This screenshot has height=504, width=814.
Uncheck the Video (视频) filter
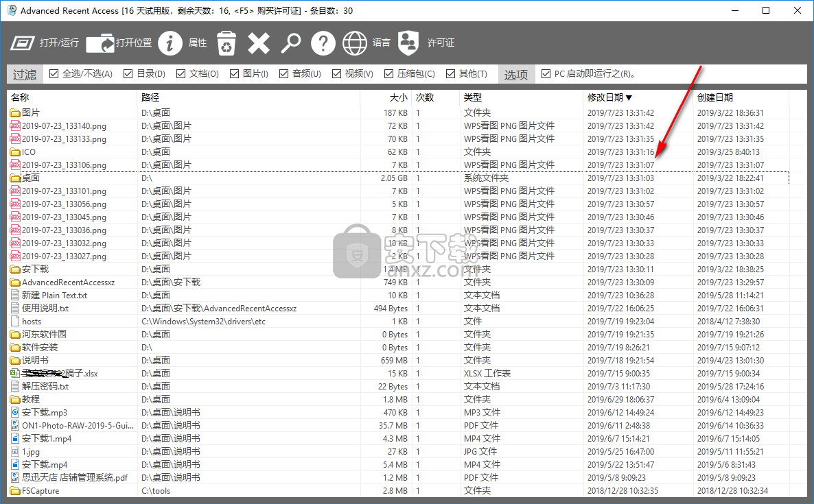point(336,73)
